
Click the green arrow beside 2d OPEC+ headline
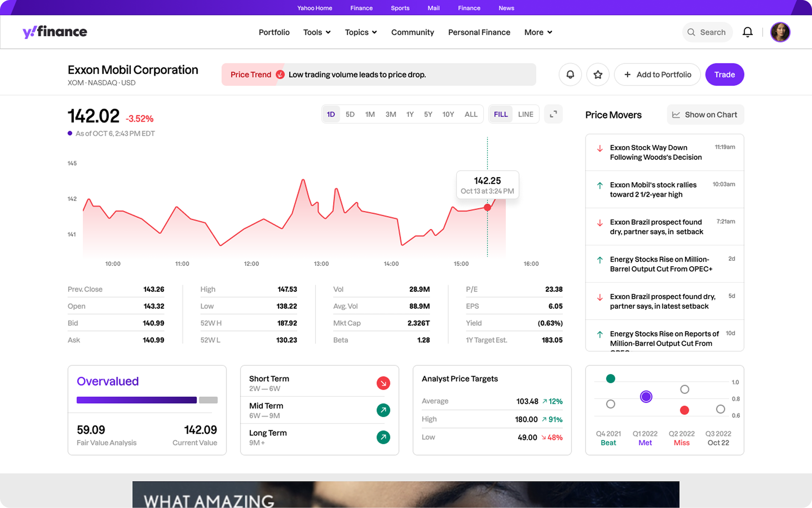600,260
